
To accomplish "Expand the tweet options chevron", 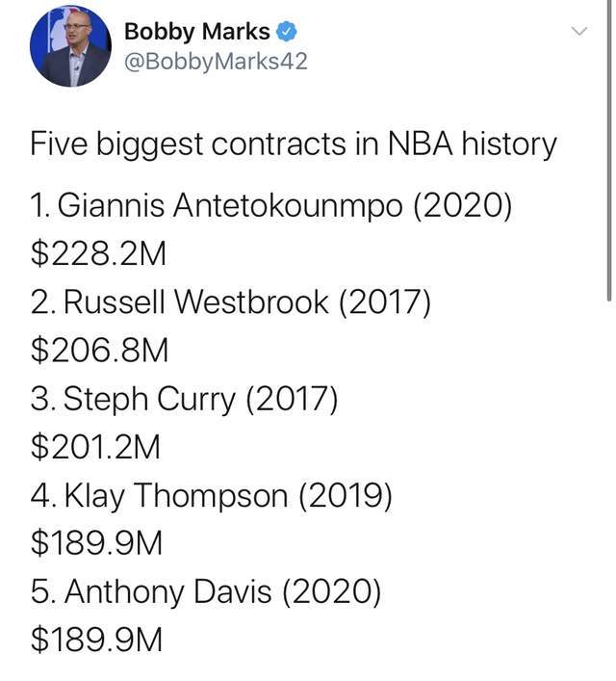I will (578, 31).
